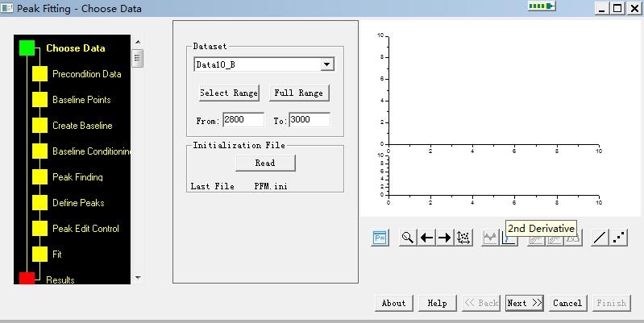The image size is (644, 323).
Task: Cancel the Peak Fitting wizard
Action: pyautogui.click(x=567, y=304)
